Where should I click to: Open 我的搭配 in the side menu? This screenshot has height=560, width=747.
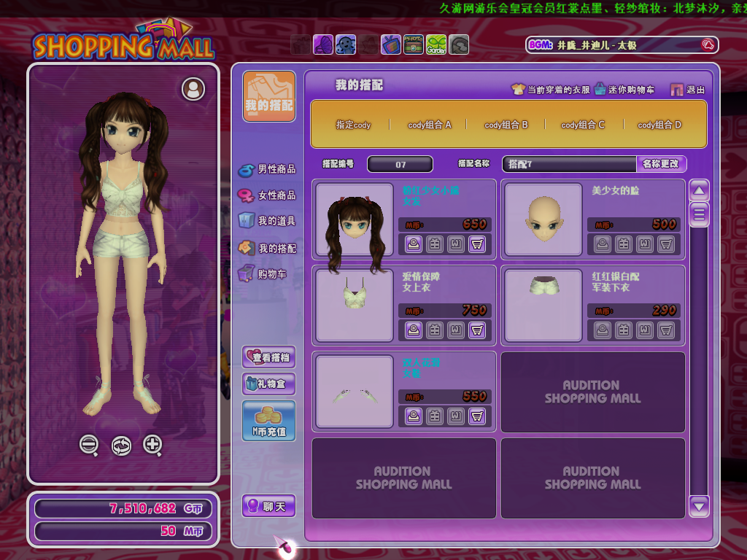tap(267, 248)
